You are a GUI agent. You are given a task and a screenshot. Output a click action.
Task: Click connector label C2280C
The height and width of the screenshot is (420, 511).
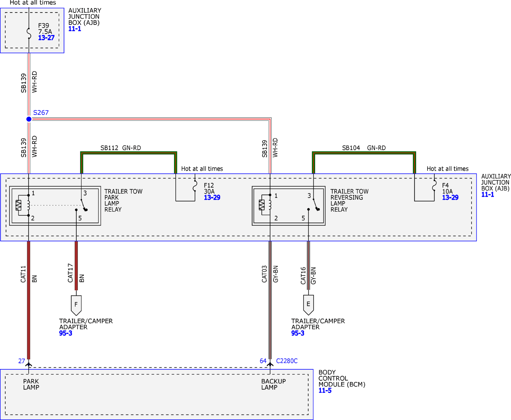287,361
